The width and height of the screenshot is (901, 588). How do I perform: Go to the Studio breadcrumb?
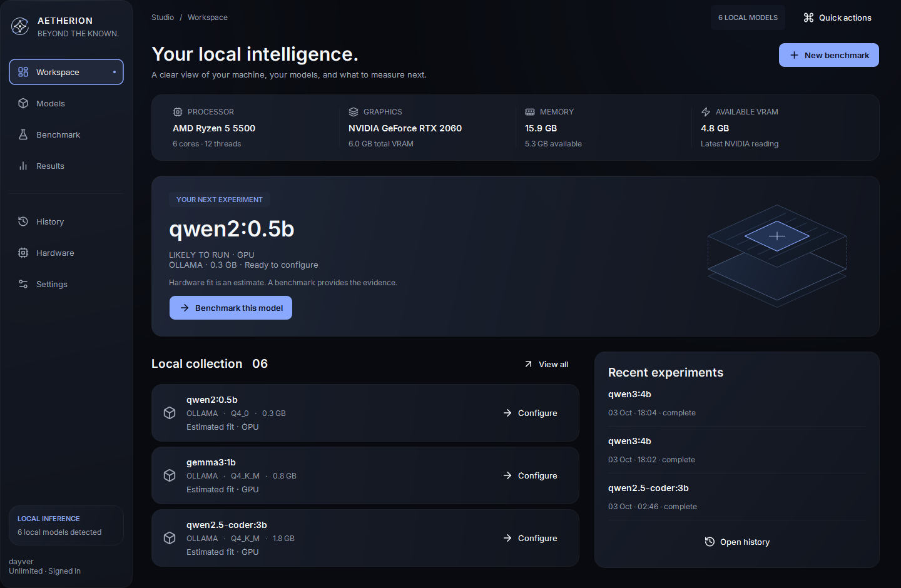pos(163,18)
